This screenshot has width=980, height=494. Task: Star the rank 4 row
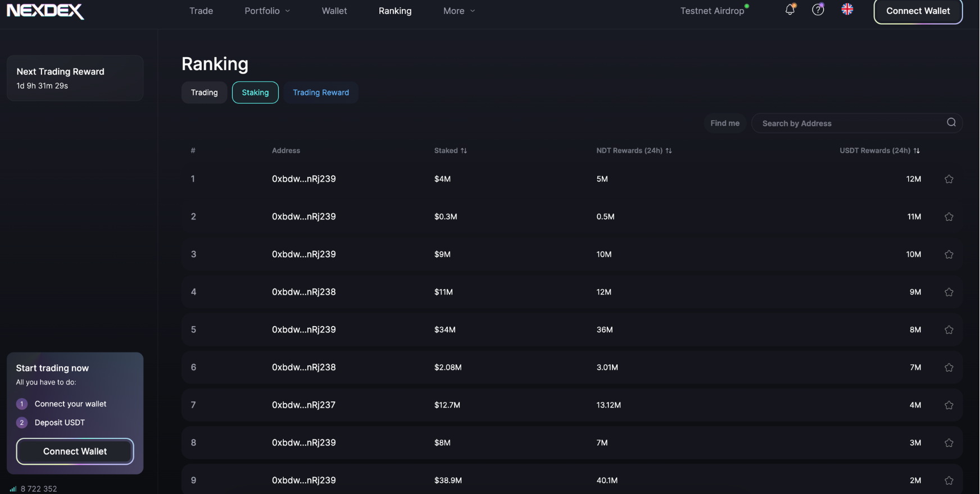tap(949, 292)
